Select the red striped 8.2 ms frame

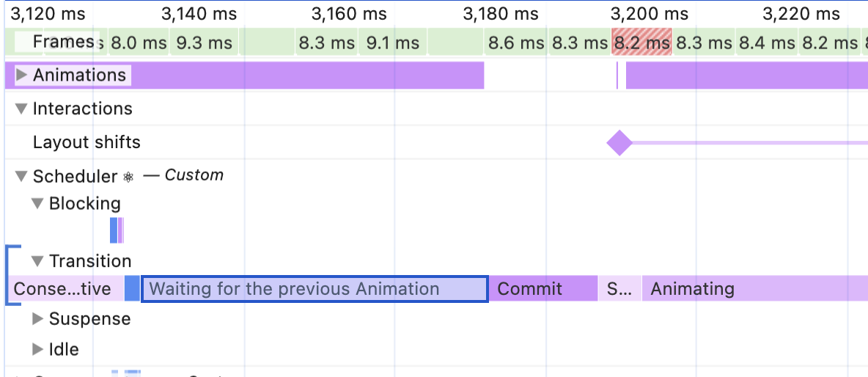click(x=641, y=43)
